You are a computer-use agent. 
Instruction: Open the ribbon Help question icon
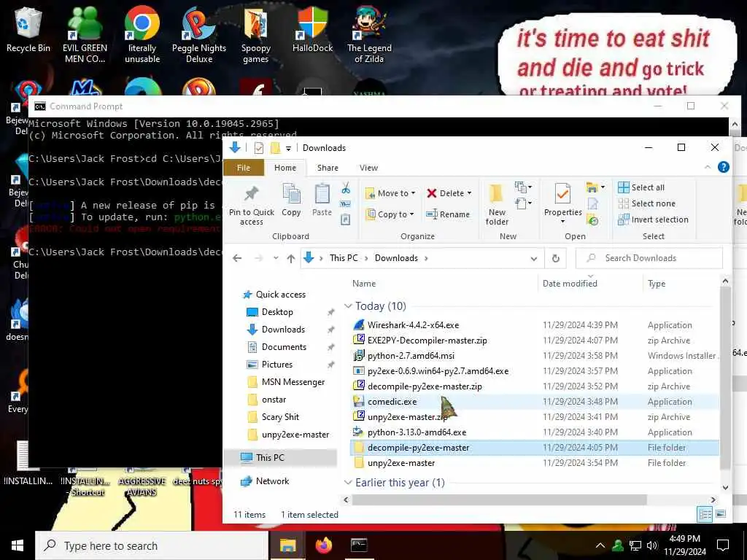pyautogui.click(x=723, y=167)
